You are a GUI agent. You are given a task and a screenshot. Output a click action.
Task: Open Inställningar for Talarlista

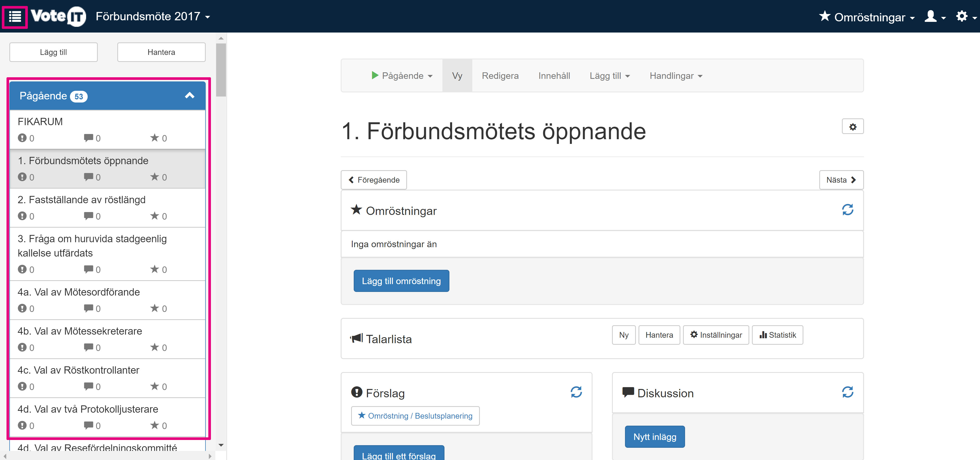coord(715,335)
